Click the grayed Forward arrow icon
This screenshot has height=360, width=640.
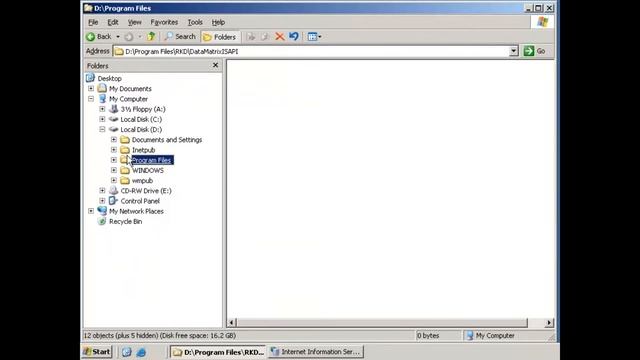pos(129,37)
